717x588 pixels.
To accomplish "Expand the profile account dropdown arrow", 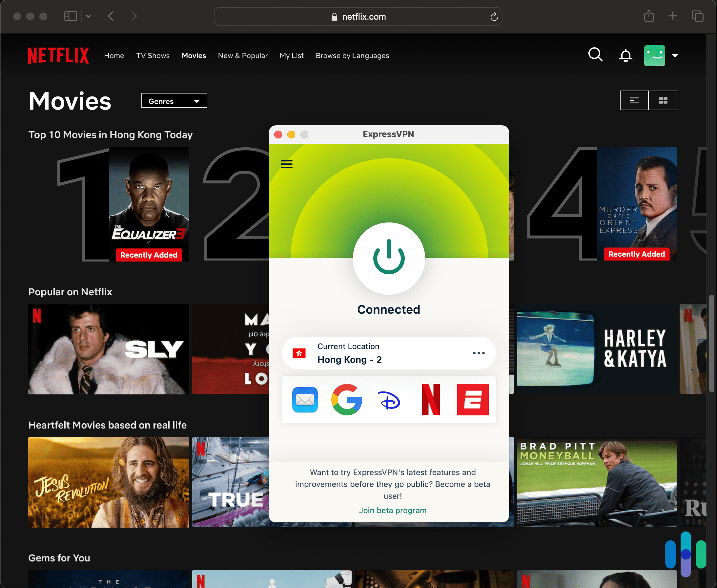I will click(675, 56).
